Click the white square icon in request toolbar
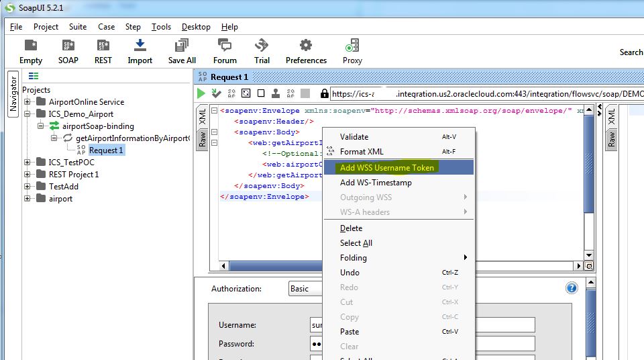Screen dimensions: 644x360 (x=261, y=93)
